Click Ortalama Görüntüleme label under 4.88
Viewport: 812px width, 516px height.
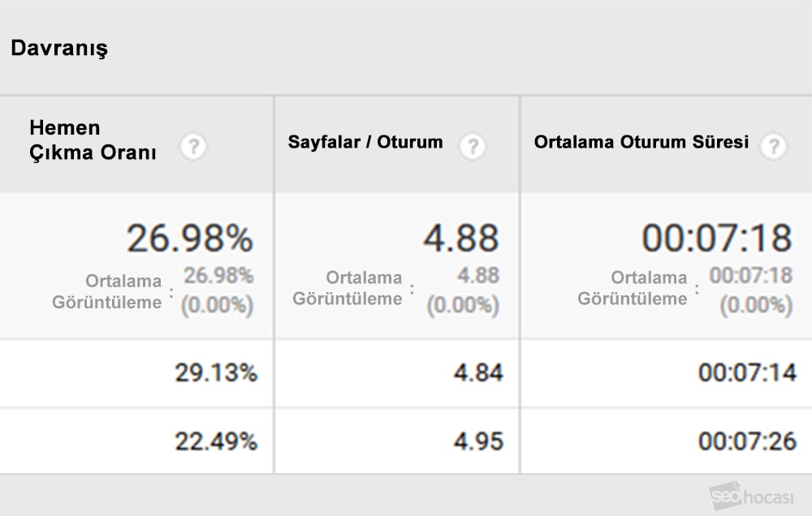click(348, 288)
